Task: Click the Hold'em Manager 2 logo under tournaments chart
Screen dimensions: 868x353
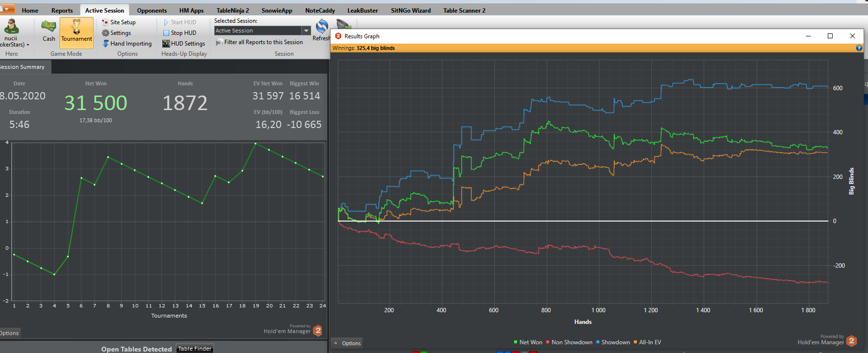Action: tap(317, 331)
